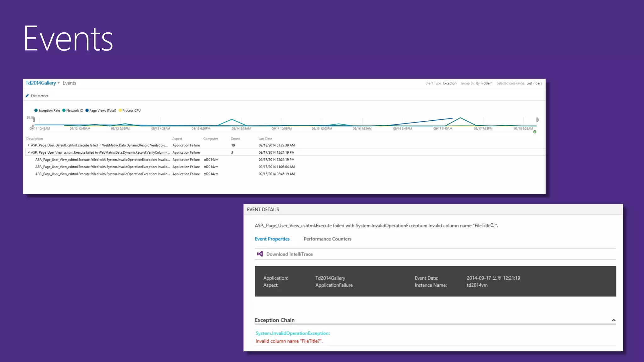Click the Visual Studio IntelliTrace icon

click(x=260, y=254)
